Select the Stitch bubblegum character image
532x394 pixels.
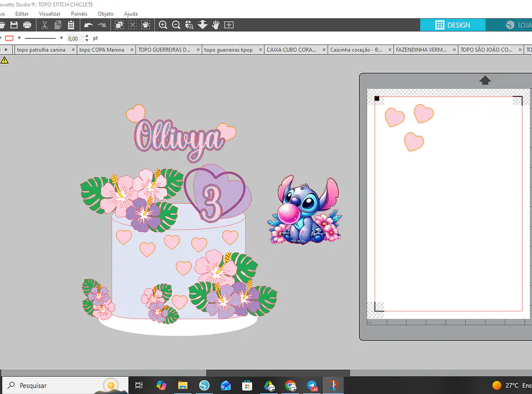[304, 211]
